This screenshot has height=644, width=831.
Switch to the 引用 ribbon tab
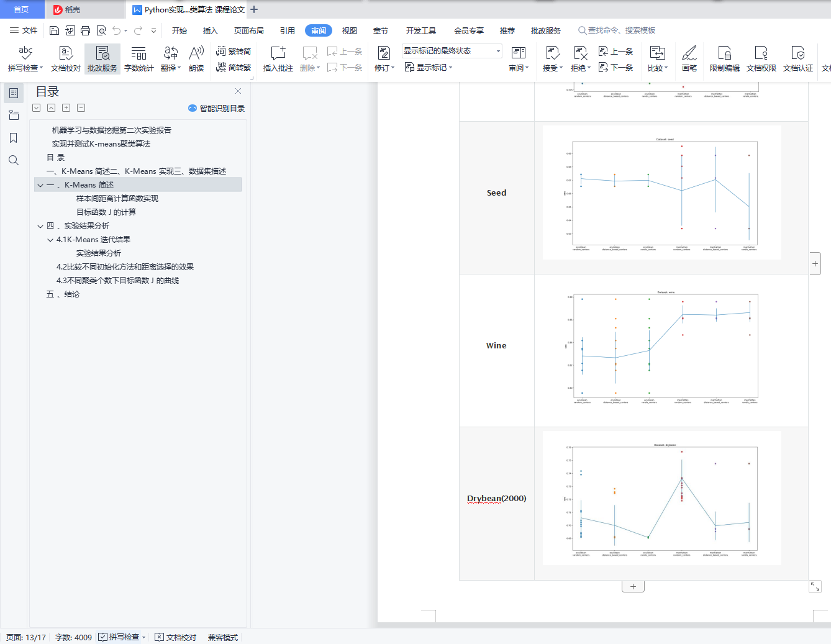(x=288, y=30)
